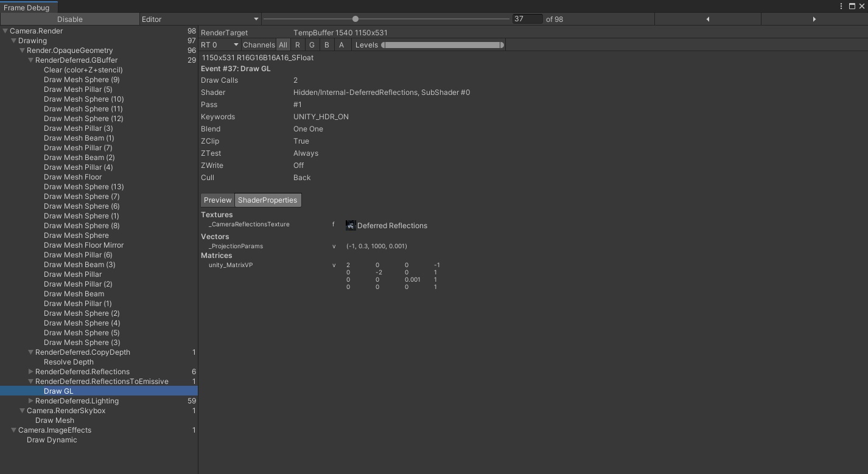Toggle the A channel button
The image size is (868, 474).
(341, 44)
